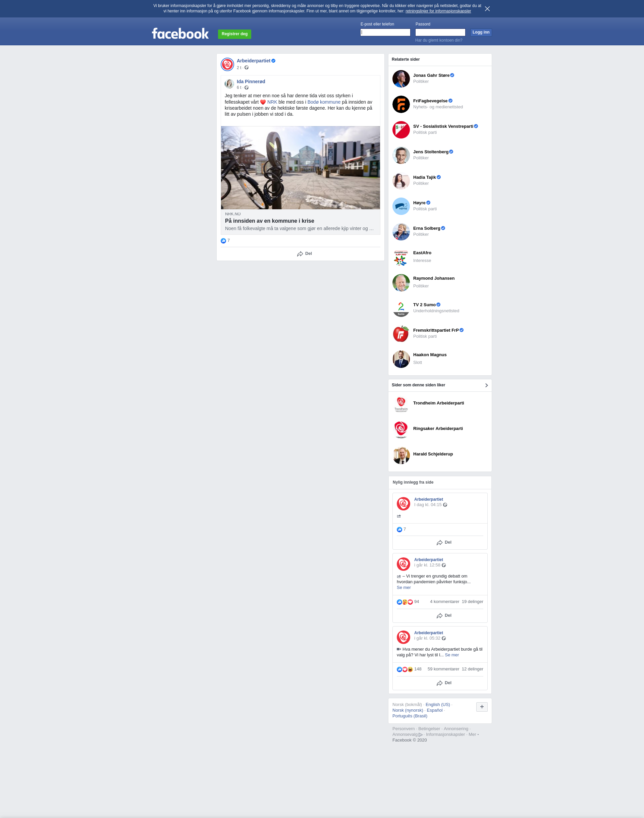Focus the 'E-post eller telefon' field

tap(385, 33)
